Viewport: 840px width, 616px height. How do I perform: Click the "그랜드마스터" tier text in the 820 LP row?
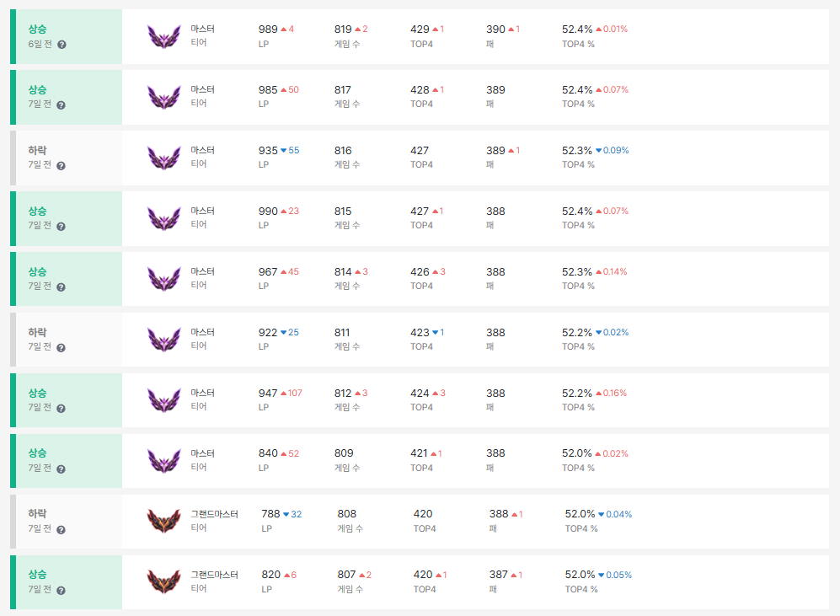(x=214, y=575)
